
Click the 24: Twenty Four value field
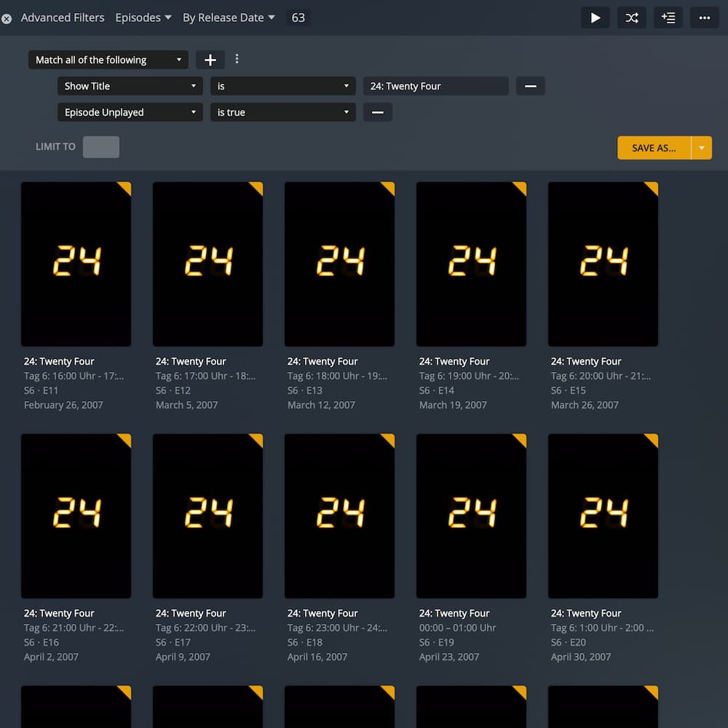[x=435, y=87]
